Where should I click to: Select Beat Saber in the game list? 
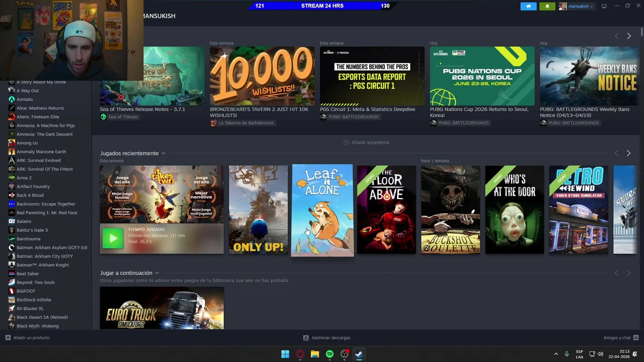[28, 274]
